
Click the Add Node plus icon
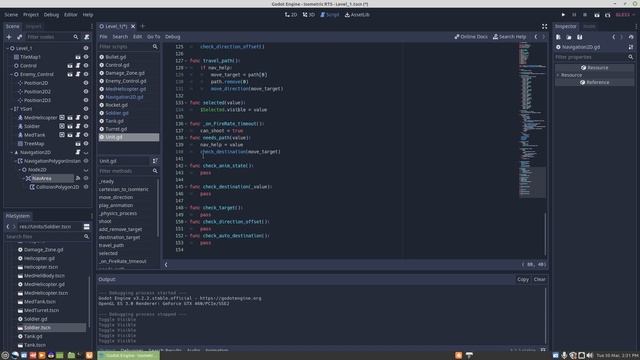click(9, 37)
